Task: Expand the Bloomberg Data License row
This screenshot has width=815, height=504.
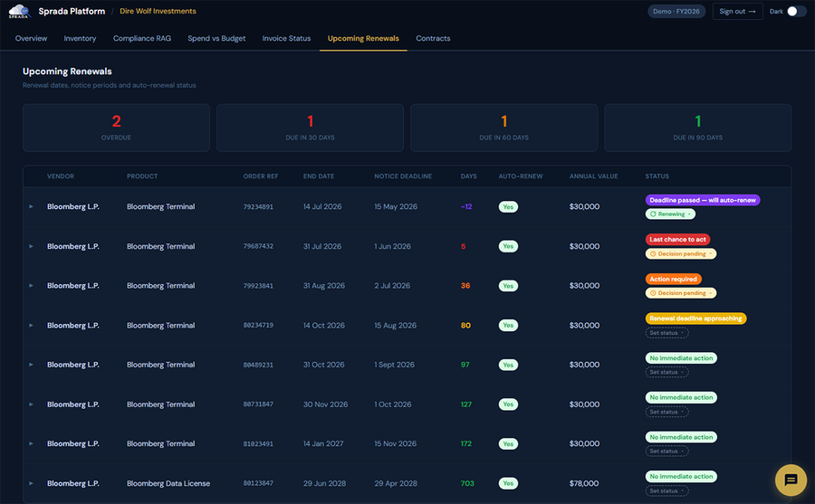Action: click(31, 483)
